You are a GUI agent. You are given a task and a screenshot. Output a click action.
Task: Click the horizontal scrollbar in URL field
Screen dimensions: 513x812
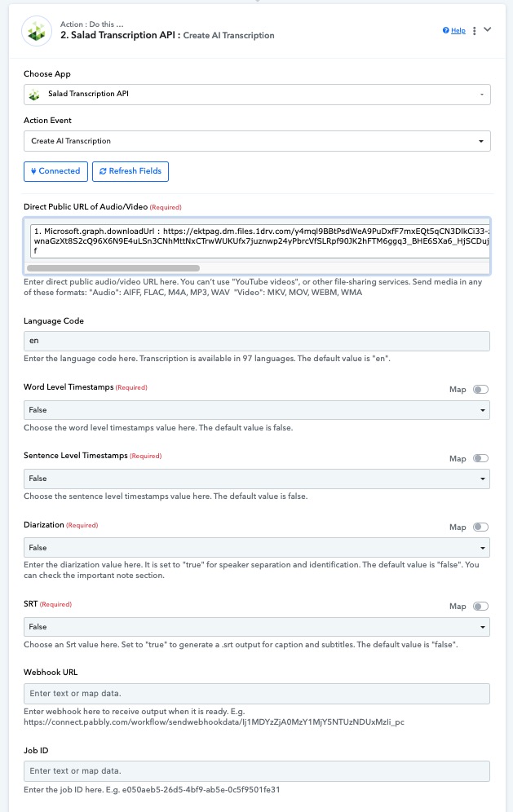[x=113, y=268]
